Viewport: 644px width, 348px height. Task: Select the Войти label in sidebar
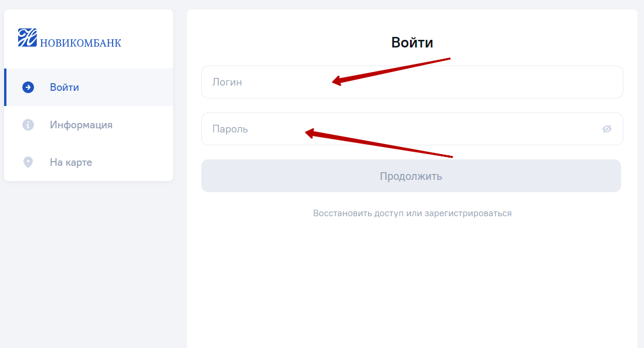pyautogui.click(x=65, y=87)
